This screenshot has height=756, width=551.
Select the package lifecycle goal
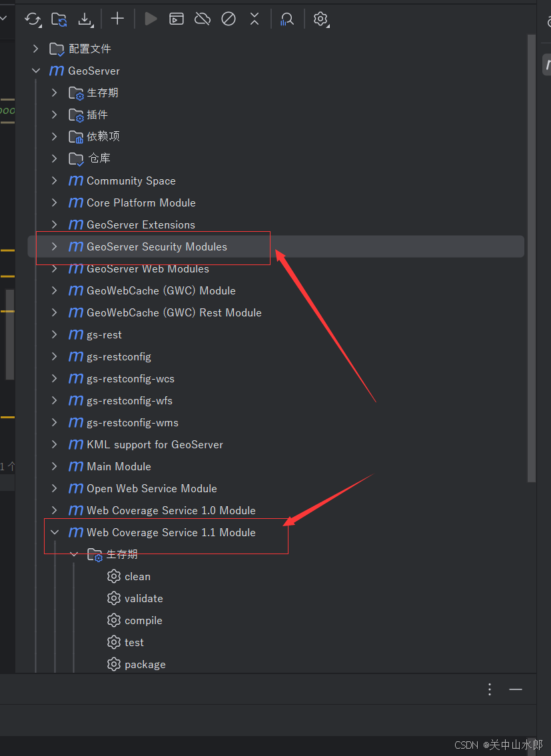tap(145, 664)
